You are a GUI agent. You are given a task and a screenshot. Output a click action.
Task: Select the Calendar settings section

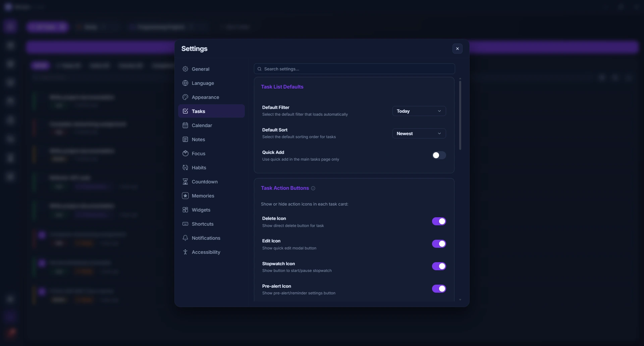(211, 125)
